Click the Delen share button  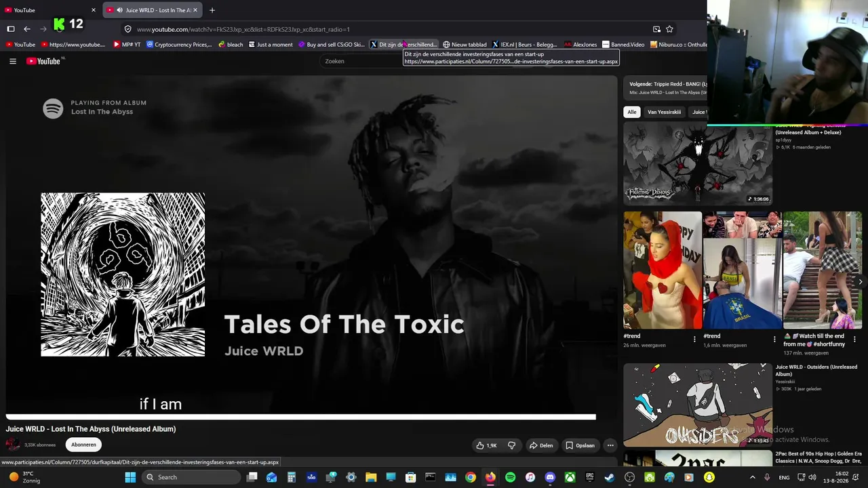click(541, 445)
